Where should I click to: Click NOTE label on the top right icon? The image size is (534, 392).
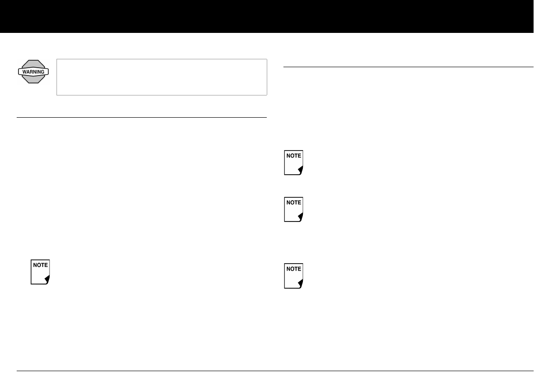pos(294,156)
